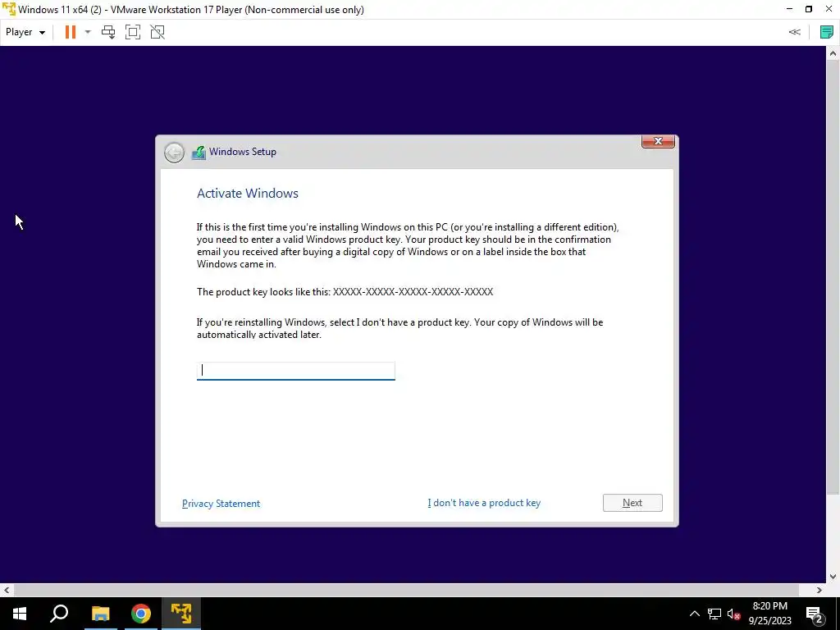Open network tray icon
840x630 pixels.
(x=714, y=614)
